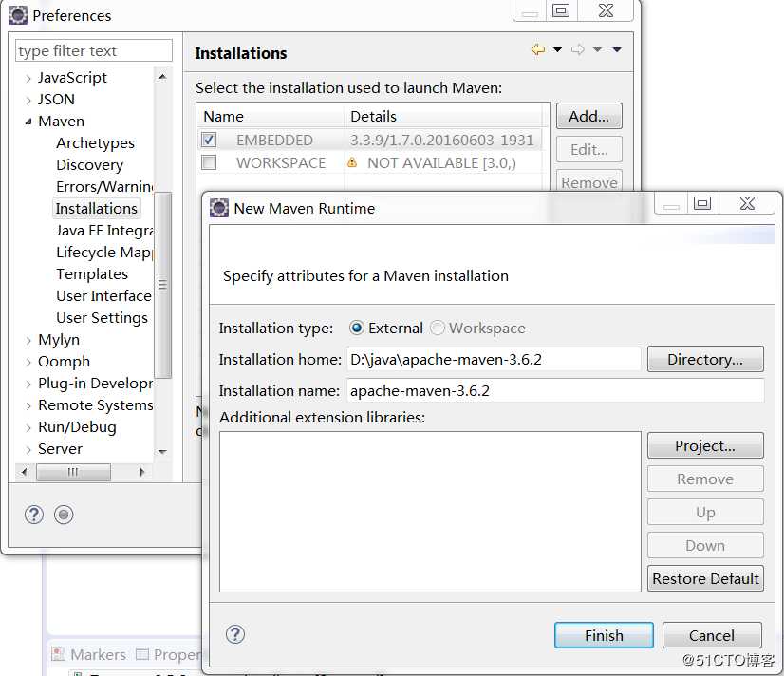
Task: Click the Remove button in Installations page
Action: [x=589, y=181]
